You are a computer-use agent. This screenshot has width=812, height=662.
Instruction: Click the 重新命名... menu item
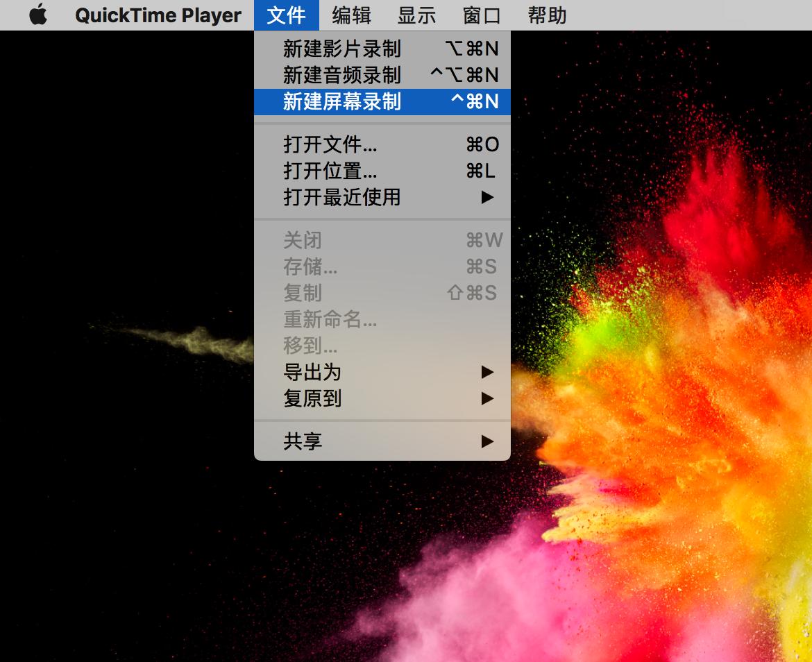tap(330, 320)
